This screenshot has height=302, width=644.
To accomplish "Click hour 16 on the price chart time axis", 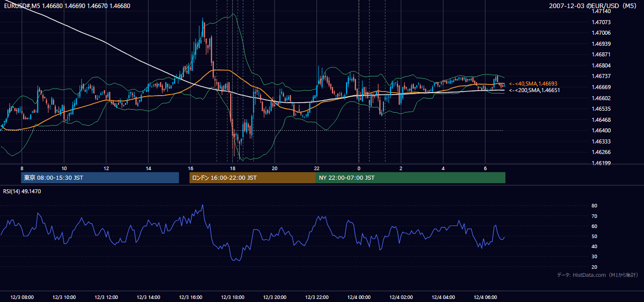I will [190, 168].
